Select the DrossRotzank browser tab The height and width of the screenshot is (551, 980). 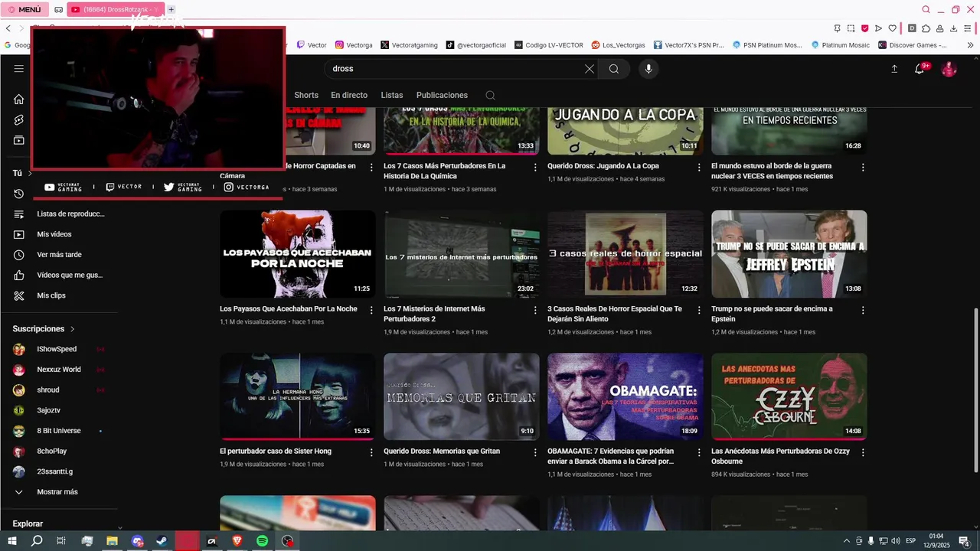coord(115,10)
